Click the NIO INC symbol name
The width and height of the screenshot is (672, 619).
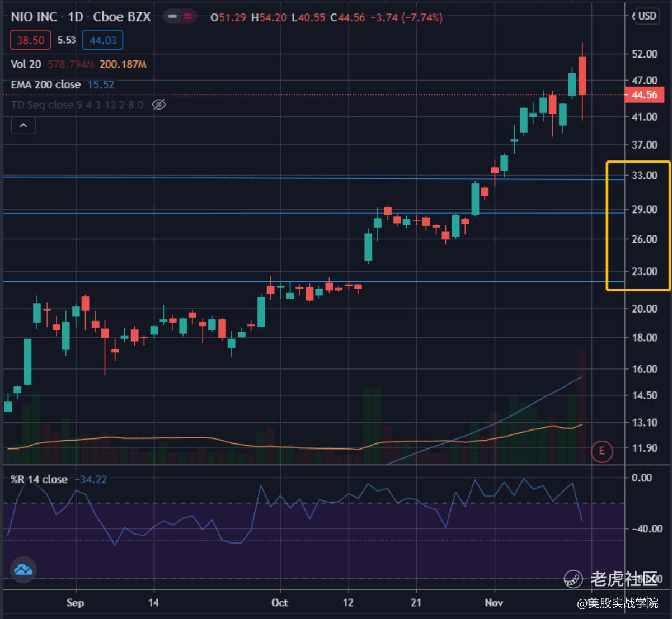tap(34, 17)
